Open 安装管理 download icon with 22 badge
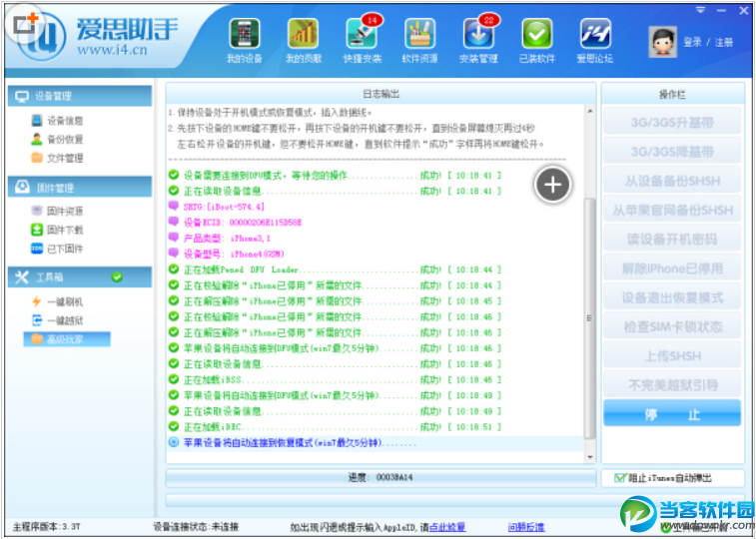This screenshot has width=756, height=539. tap(478, 41)
